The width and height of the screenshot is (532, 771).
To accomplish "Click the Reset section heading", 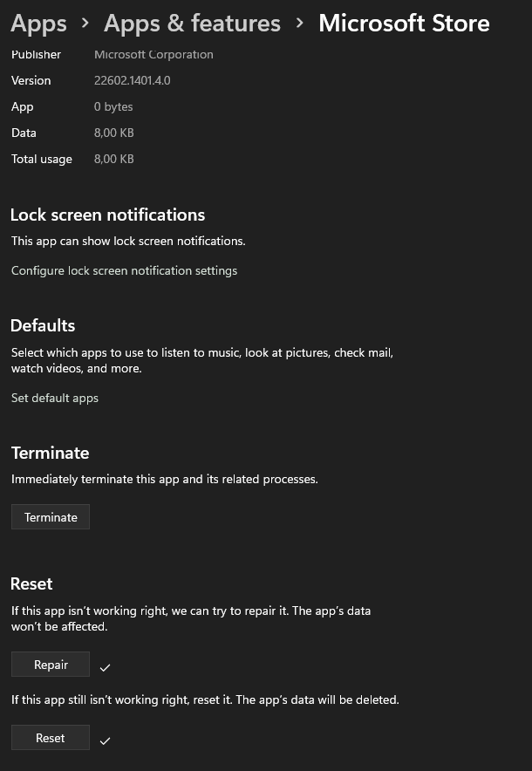I will pyautogui.click(x=31, y=583).
